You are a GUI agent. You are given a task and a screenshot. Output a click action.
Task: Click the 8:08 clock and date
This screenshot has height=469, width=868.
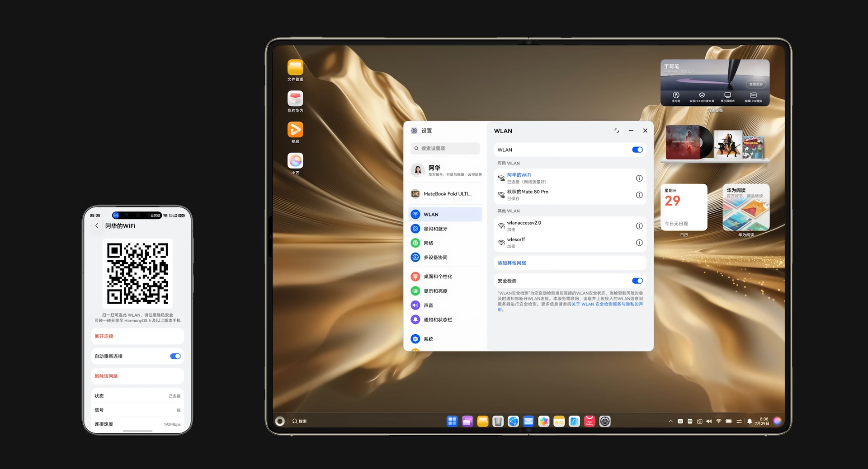point(762,421)
